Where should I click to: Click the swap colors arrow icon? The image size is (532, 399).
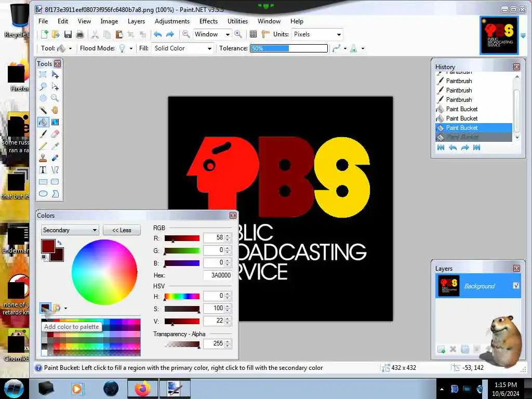pos(60,243)
